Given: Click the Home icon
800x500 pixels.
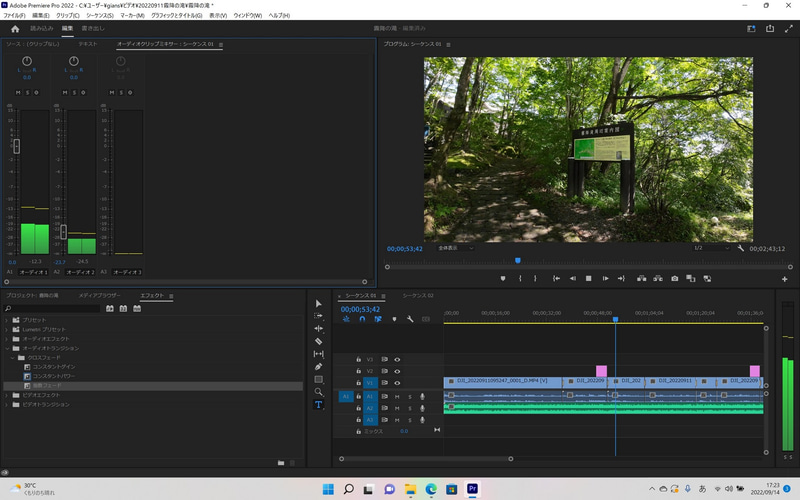Looking at the screenshot, I should (x=15, y=29).
